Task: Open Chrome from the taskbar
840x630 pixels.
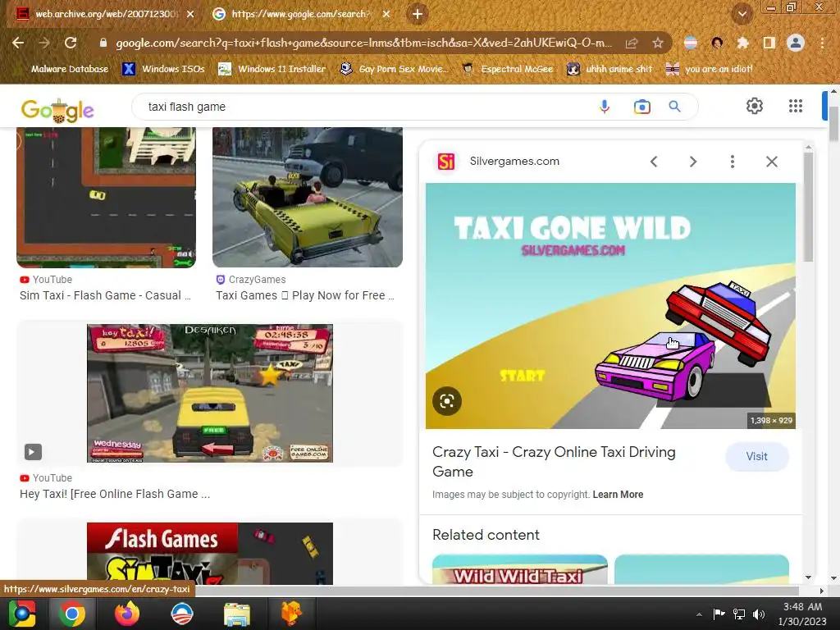Action: pos(72,614)
